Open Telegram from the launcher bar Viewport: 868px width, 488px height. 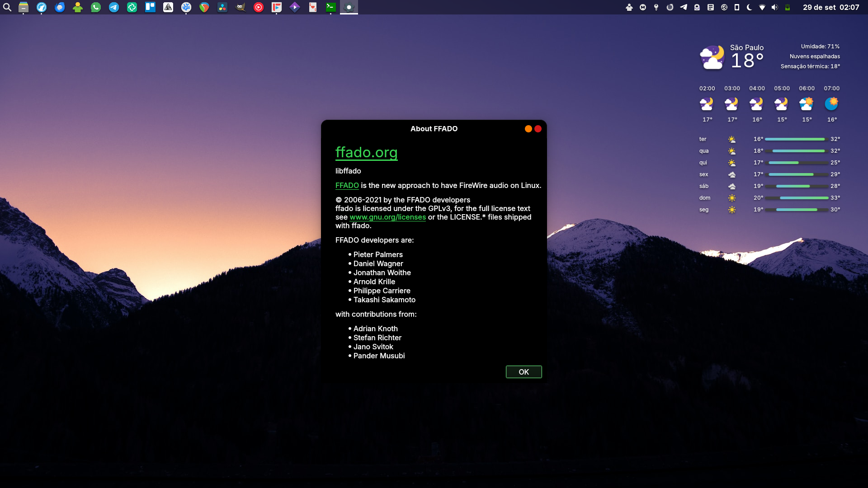coord(114,7)
